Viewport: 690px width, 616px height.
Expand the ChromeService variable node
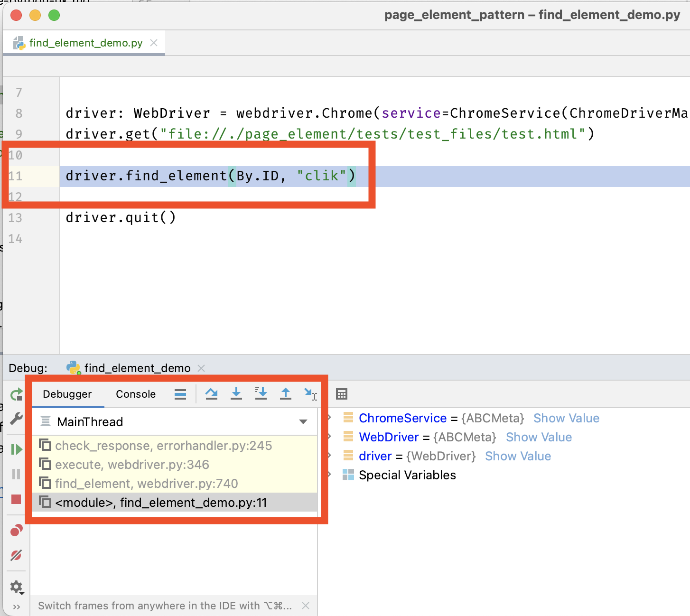(329, 418)
